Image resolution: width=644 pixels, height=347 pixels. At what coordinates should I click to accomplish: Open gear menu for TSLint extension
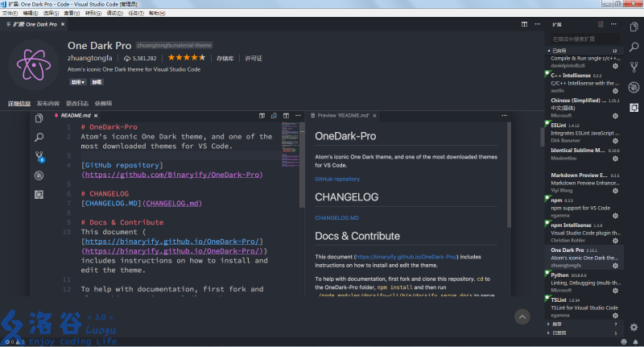[x=615, y=316]
